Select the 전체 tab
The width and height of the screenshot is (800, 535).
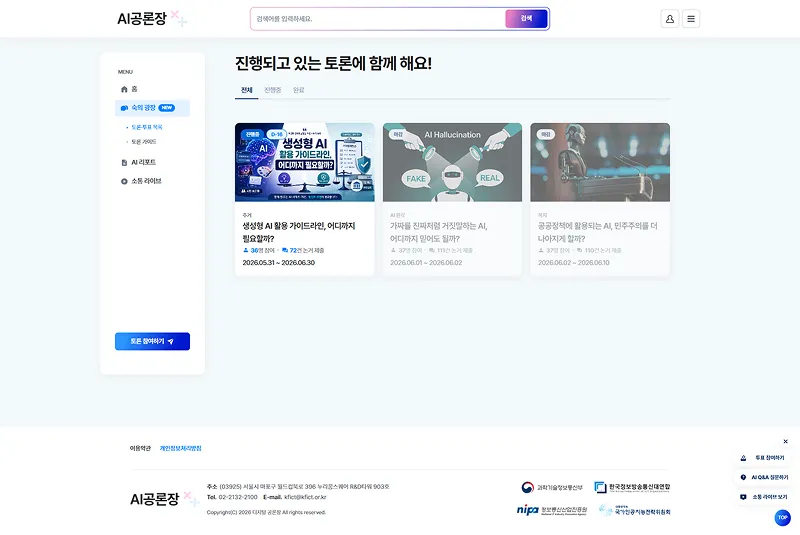pos(246,90)
